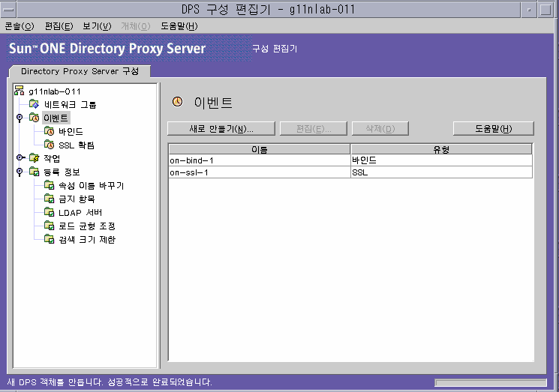
Task: Open the grayed 개체(O) menu
Action: click(136, 26)
